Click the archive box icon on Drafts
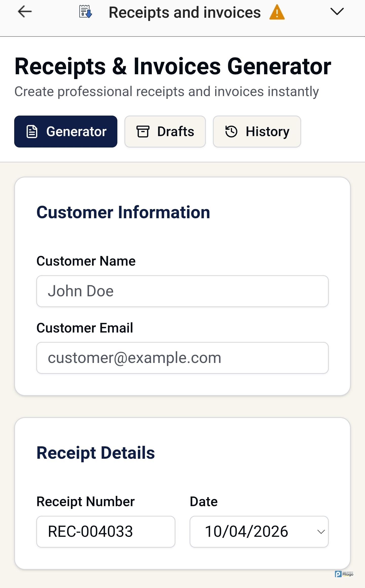Image resolution: width=365 pixels, height=588 pixels. click(143, 132)
